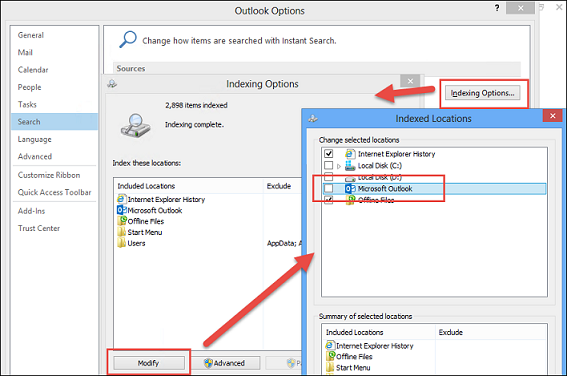Select People in Outlook Options sidebar

(29, 87)
